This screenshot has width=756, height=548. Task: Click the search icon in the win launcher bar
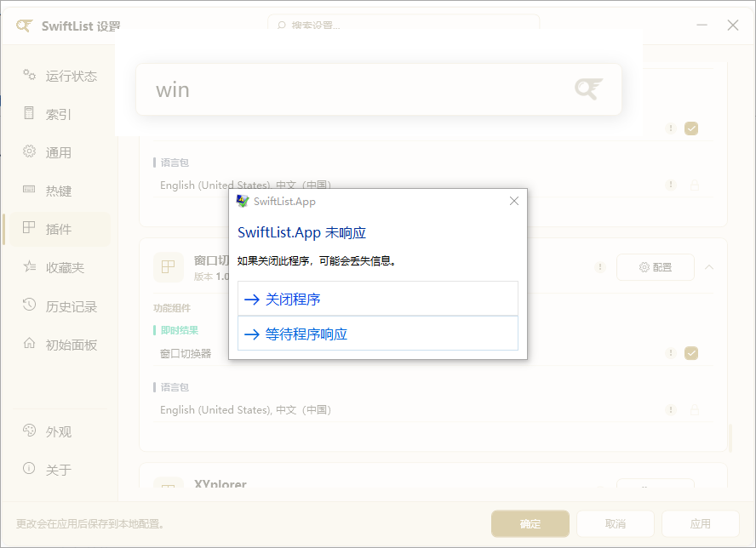click(x=588, y=89)
